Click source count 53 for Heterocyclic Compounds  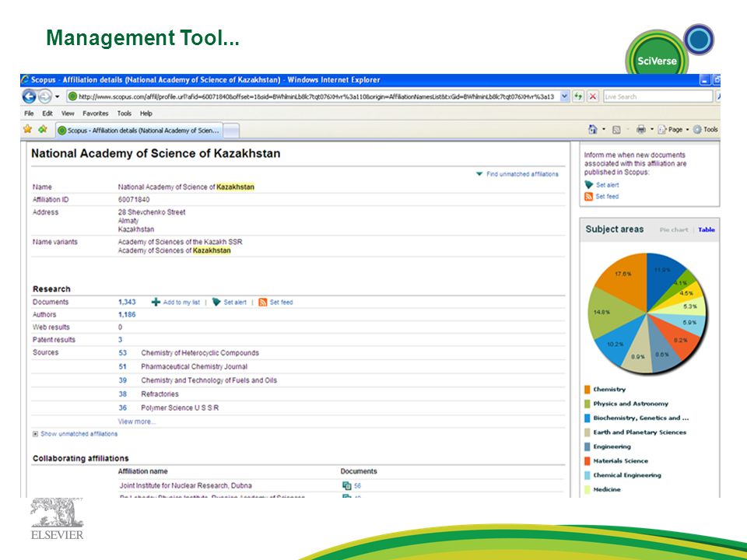(122, 353)
